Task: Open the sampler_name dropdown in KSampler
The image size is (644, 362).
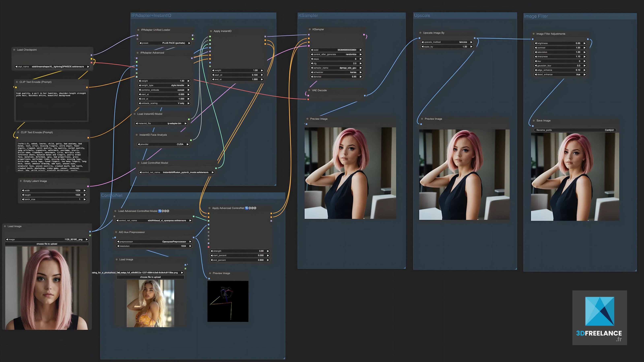Action: [336, 68]
